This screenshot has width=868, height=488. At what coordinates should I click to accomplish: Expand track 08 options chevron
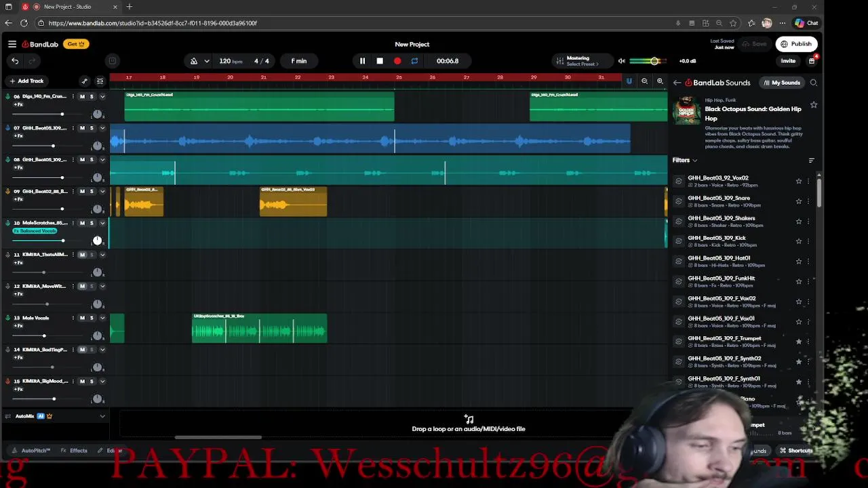click(x=102, y=160)
